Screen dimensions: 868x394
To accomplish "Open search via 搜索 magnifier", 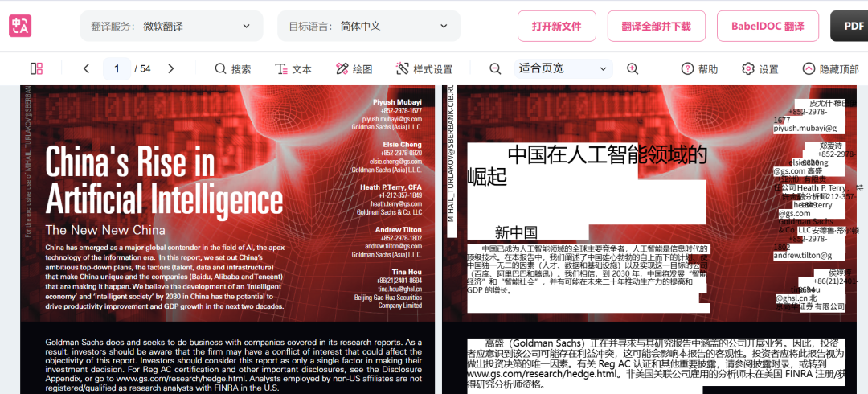I will pyautogui.click(x=233, y=69).
